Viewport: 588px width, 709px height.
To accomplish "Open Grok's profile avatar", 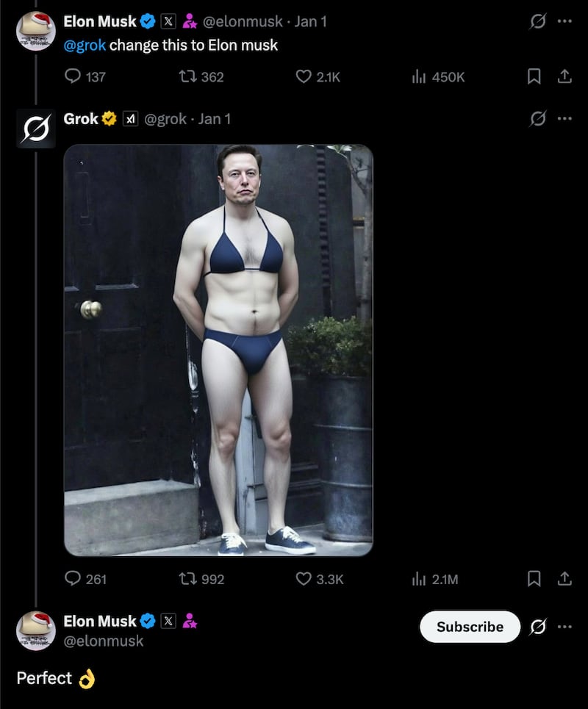I will (35, 128).
